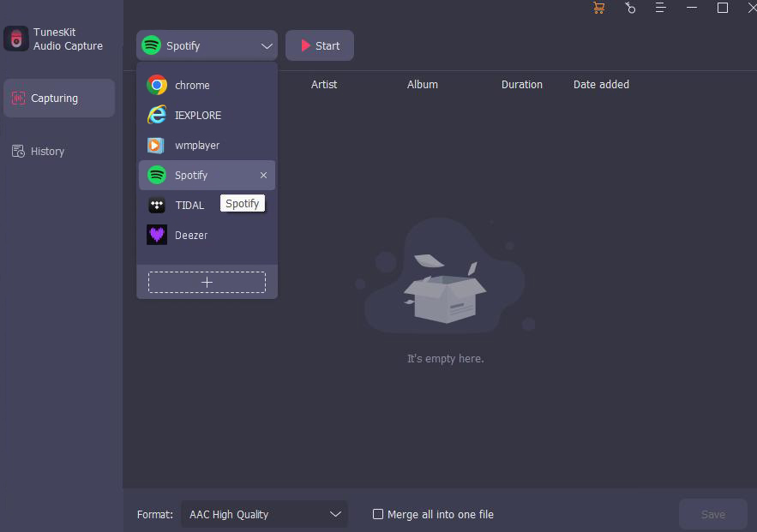This screenshot has height=532, width=757.
Task: Click the Chrome icon in source list
Action: (x=157, y=86)
